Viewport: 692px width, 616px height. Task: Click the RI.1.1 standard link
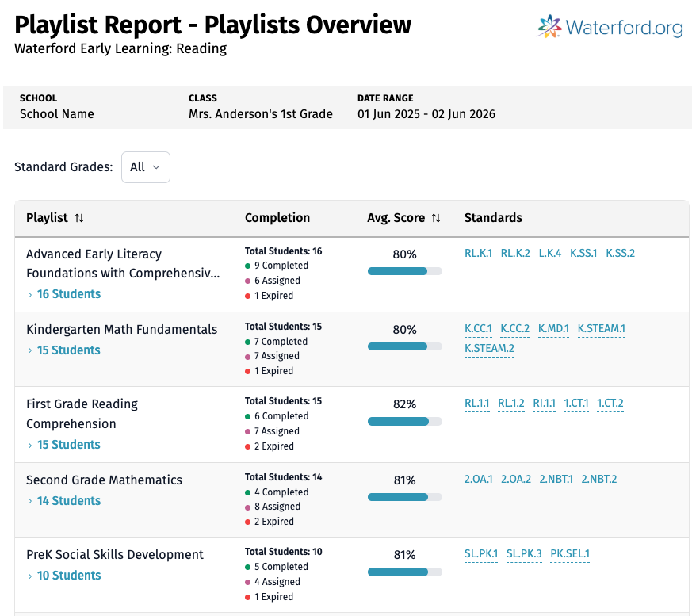[544, 404]
